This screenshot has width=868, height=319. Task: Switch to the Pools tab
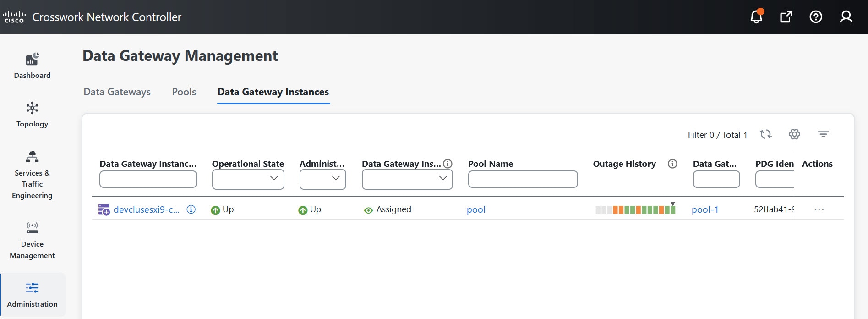(x=184, y=92)
